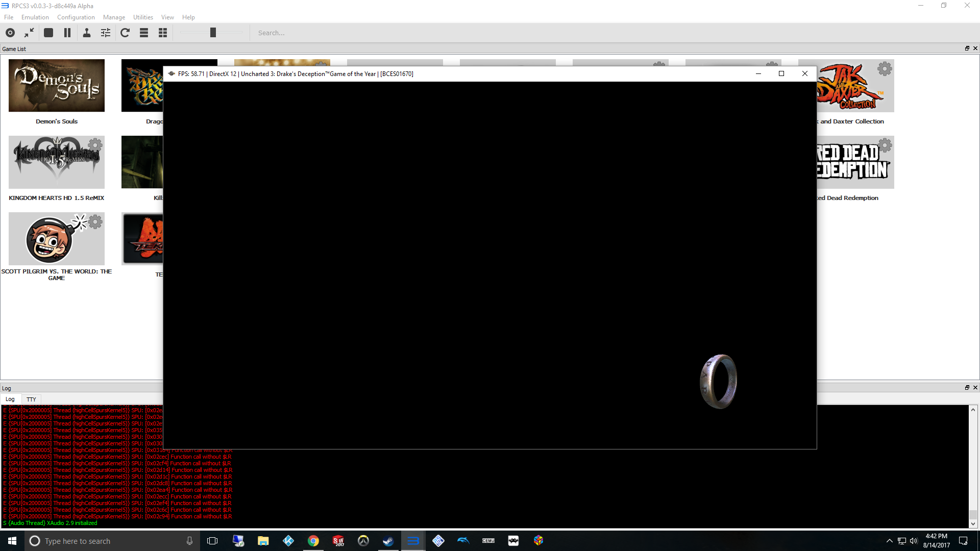
Task: Pause emulation with the pause icon
Action: click(67, 33)
